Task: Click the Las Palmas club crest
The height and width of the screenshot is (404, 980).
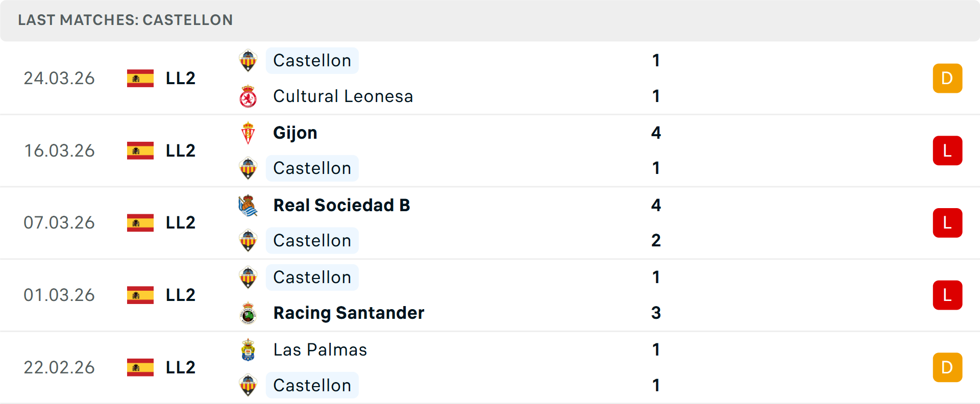Action: (248, 350)
